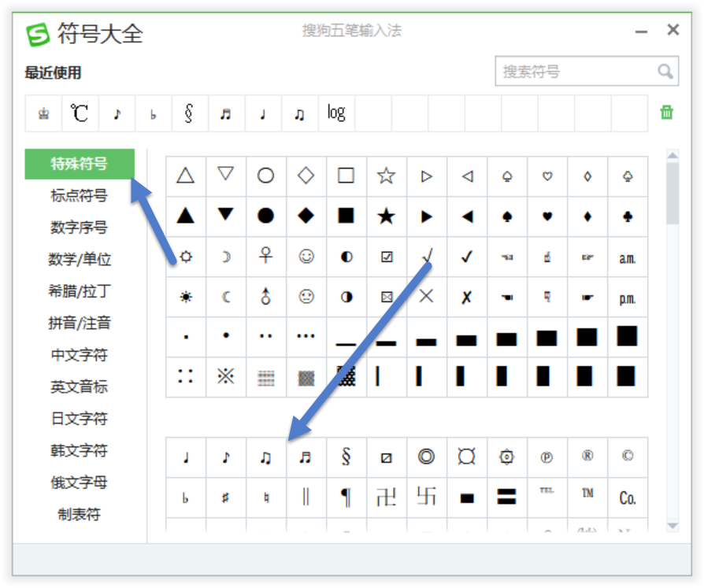704x588 pixels.
Task: Click the search magnifier icon
Action: (665, 72)
